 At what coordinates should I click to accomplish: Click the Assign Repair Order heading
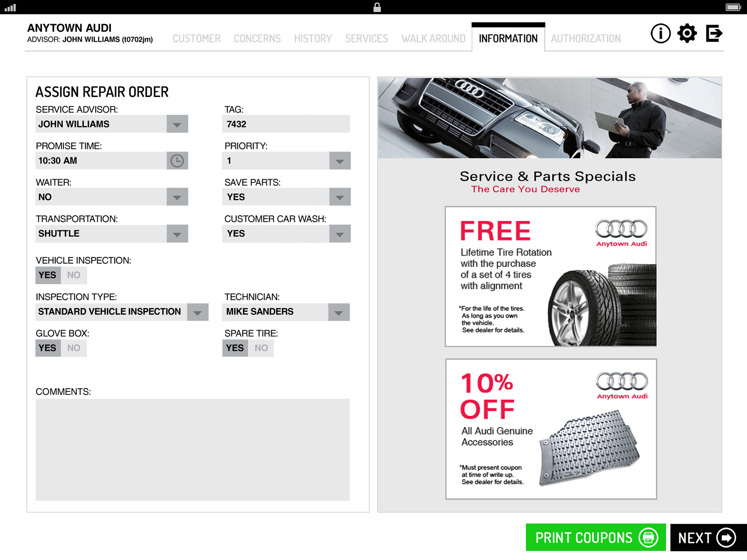point(102,92)
